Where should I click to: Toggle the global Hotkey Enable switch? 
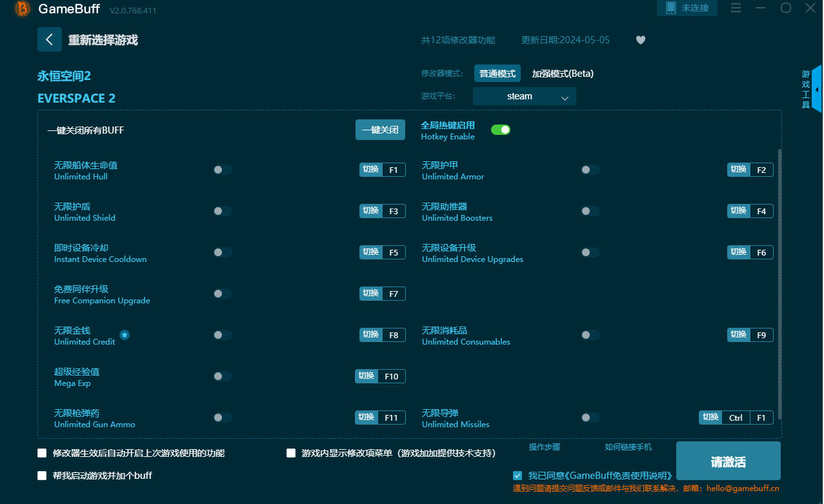pyautogui.click(x=501, y=130)
